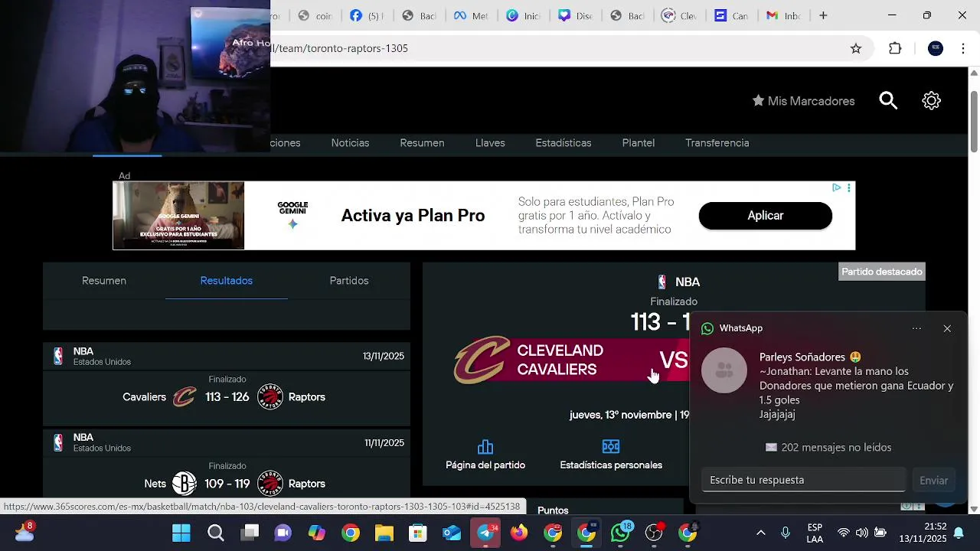This screenshot has height=551, width=980.
Task: Switch to the Facebook browser tab
Action: (x=365, y=15)
